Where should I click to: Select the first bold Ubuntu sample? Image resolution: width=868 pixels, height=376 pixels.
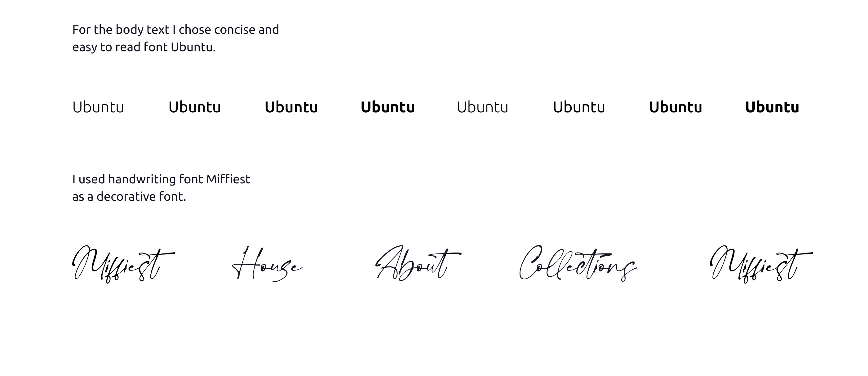click(x=387, y=107)
